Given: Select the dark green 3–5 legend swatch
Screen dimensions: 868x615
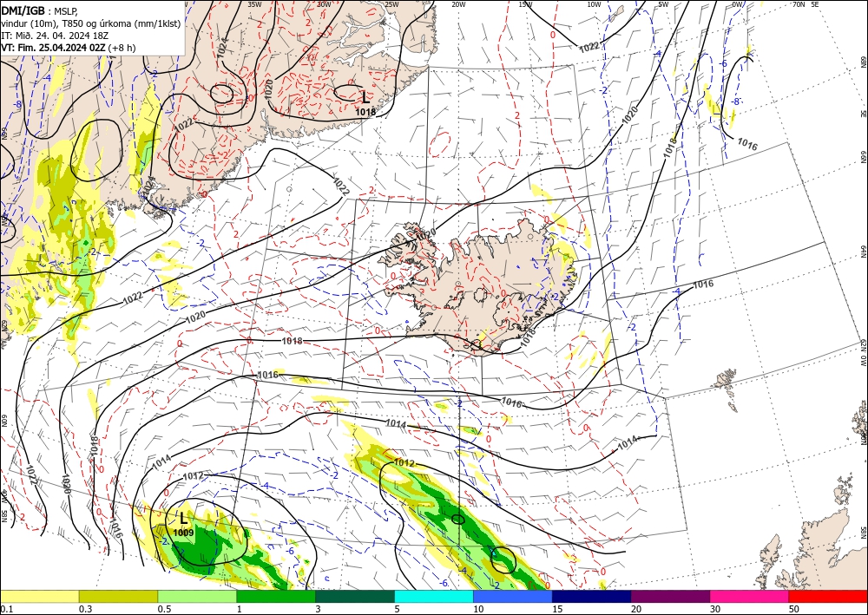Looking at the screenshot, I should point(355,596).
